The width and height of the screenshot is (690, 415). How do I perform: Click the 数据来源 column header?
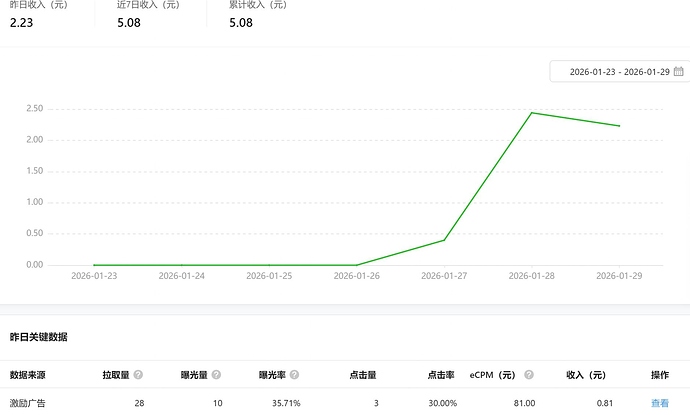pyautogui.click(x=28, y=375)
